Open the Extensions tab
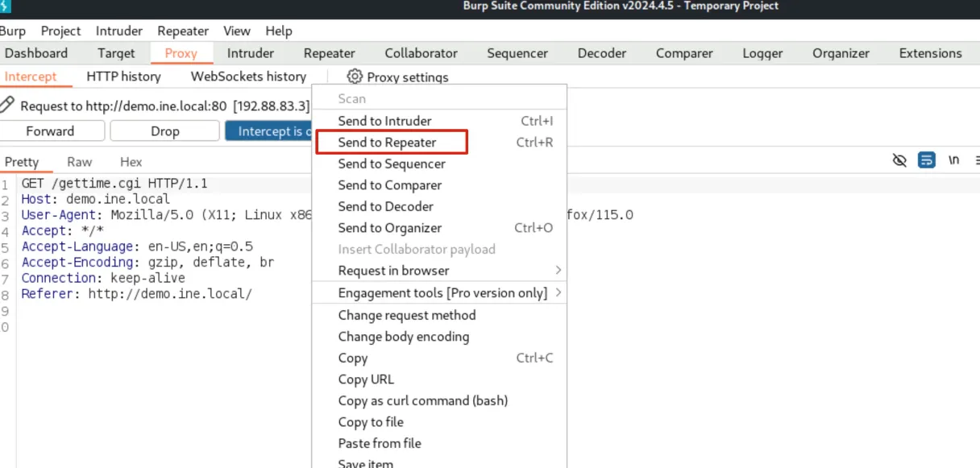The image size is (980, 468). coord(930,53)
